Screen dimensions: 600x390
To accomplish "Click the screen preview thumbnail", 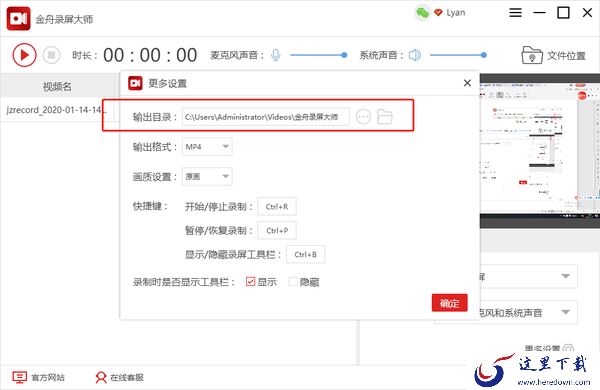I will [540, 151].
